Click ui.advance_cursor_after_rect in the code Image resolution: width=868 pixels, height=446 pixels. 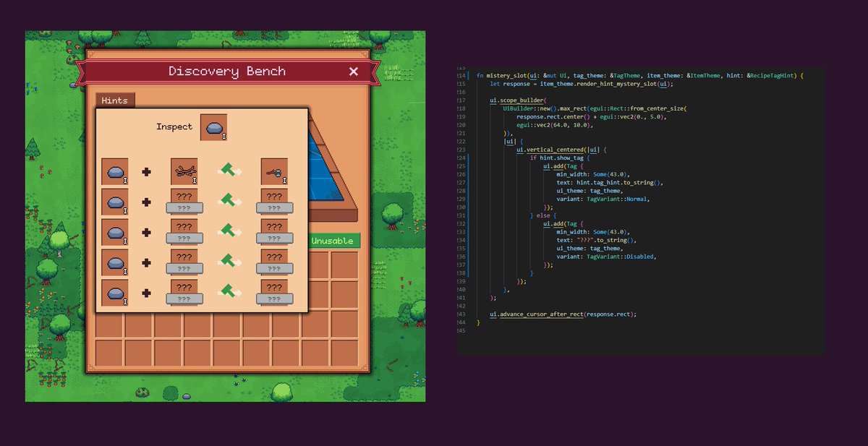click(x=536, y=314)
